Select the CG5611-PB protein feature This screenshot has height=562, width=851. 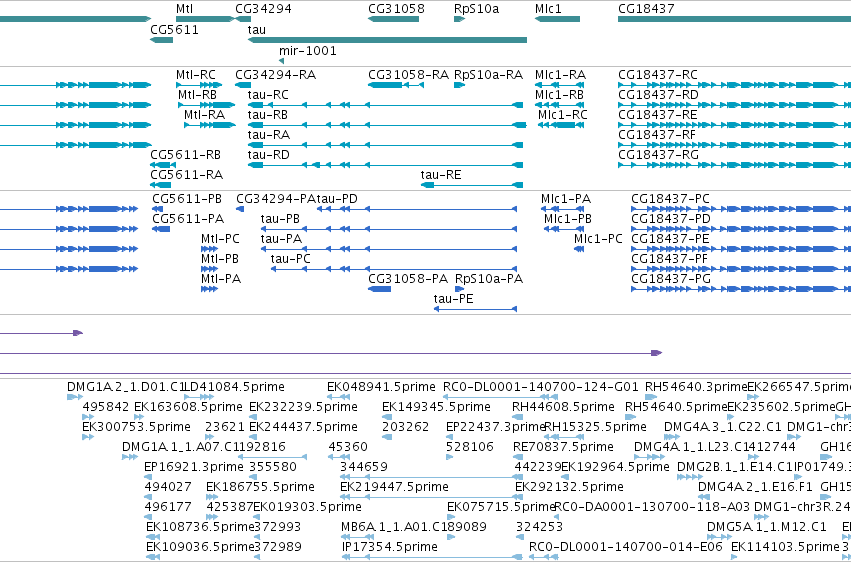(157, 209)
